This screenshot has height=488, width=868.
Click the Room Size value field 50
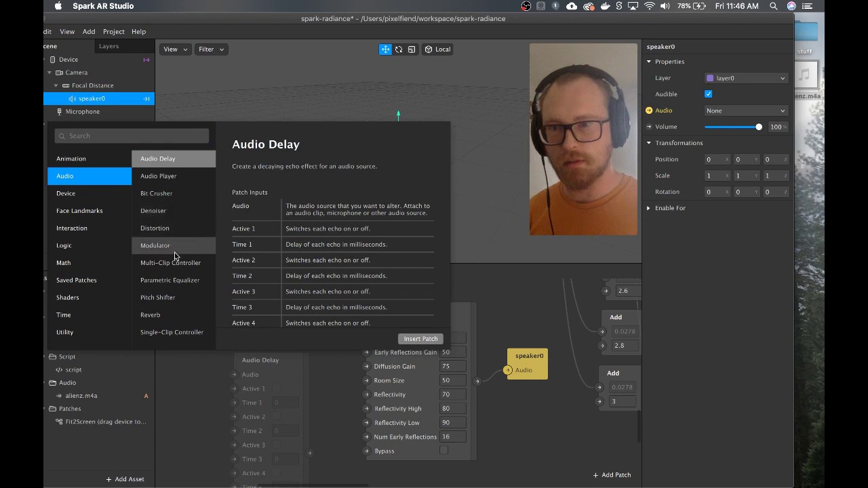tap(452, 381)
